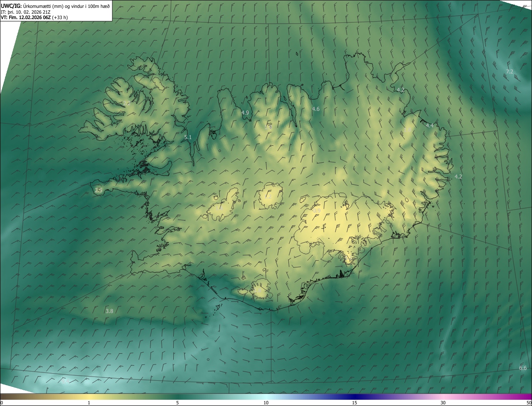Pick the 15 tick on the color scale

click(x=355, y=403)
